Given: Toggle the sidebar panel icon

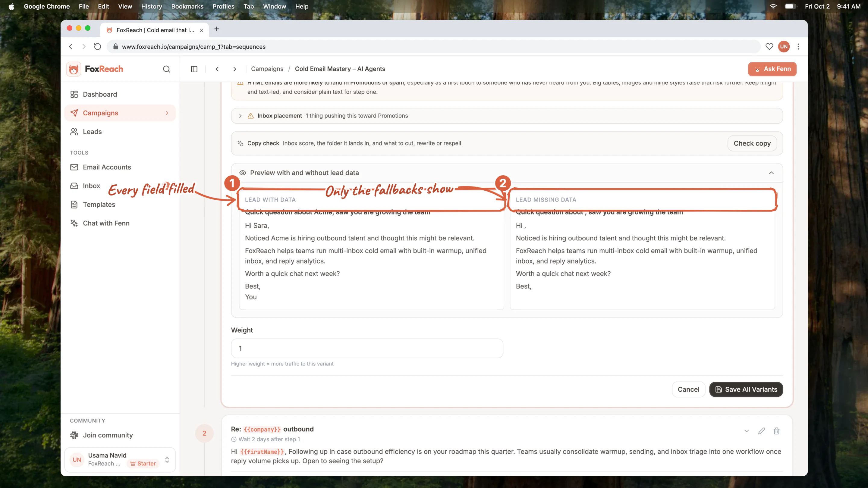Looking at the screenshot, I should point(194,69).
